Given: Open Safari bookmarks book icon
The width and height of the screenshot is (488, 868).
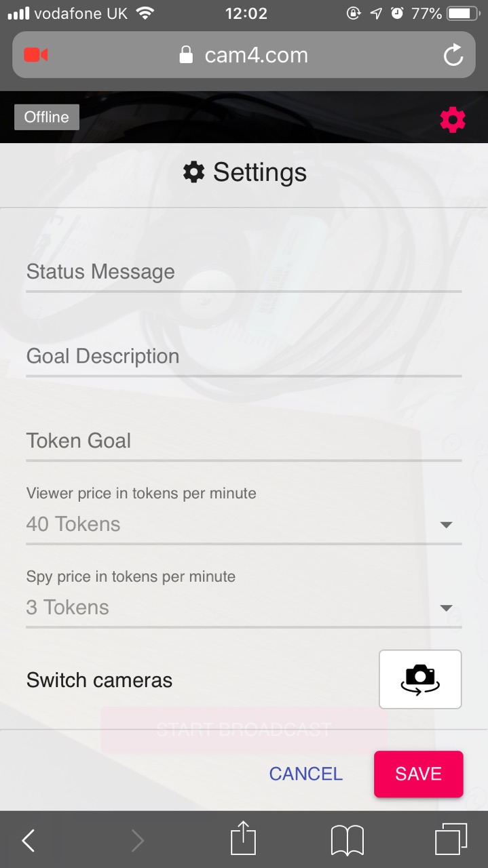Looking at the screenshot, I should click(x=348, y=841).
